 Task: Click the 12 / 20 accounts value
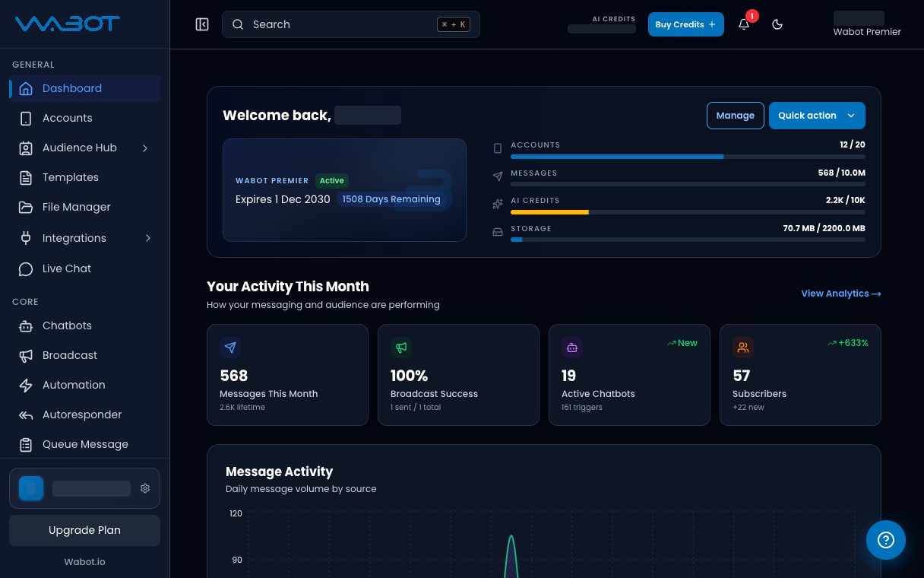point(853,144)
